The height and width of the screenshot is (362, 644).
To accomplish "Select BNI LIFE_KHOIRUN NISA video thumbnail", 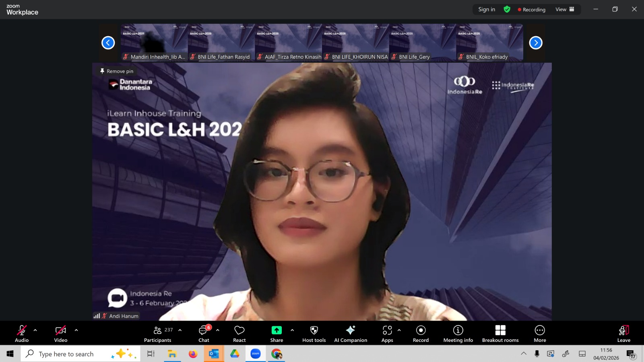I will [355, 42].
